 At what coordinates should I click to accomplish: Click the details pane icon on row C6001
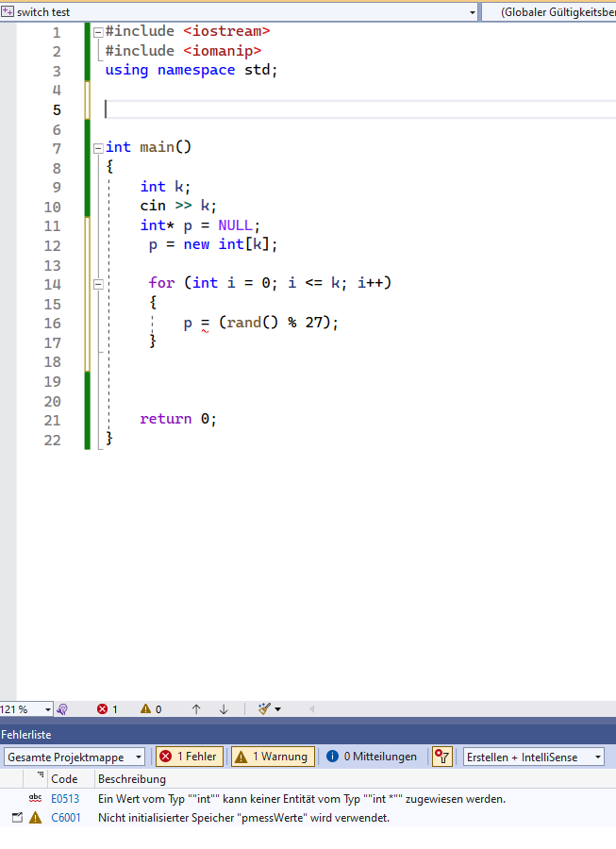[x=17, y=818]
